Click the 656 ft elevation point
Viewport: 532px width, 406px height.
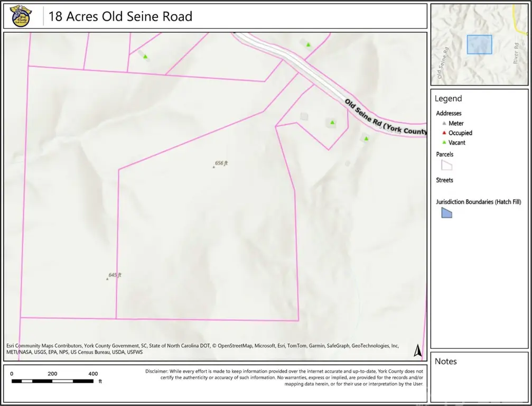(214, 167)
